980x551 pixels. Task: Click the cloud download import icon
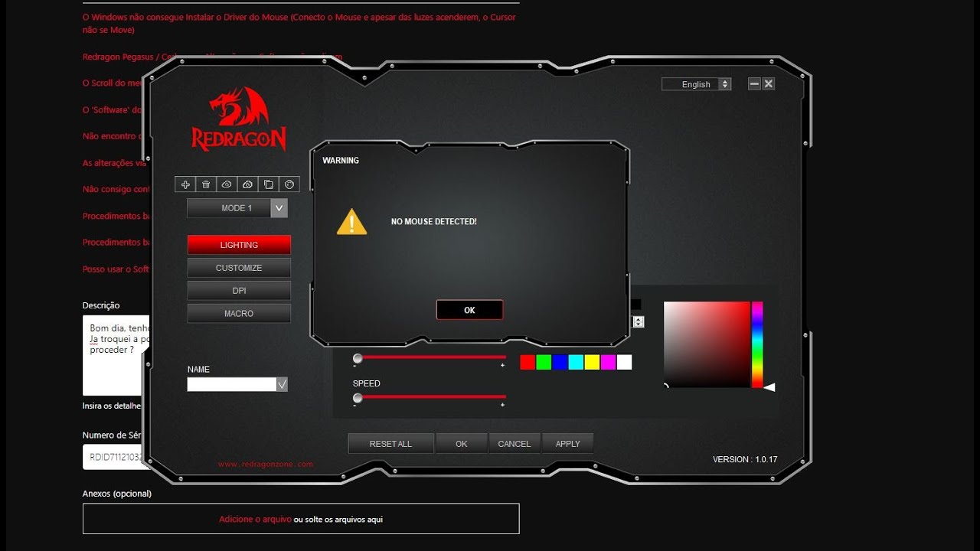pyautogui.click(x=227, y=184)
